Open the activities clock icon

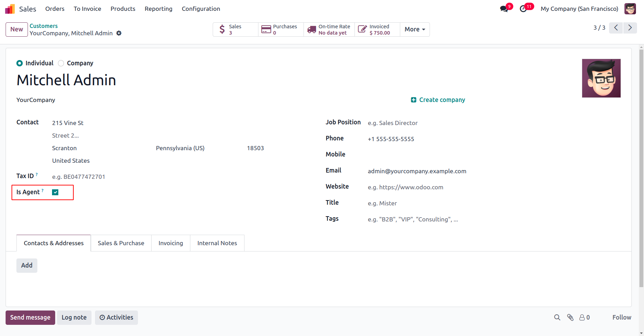pos(523,9)
